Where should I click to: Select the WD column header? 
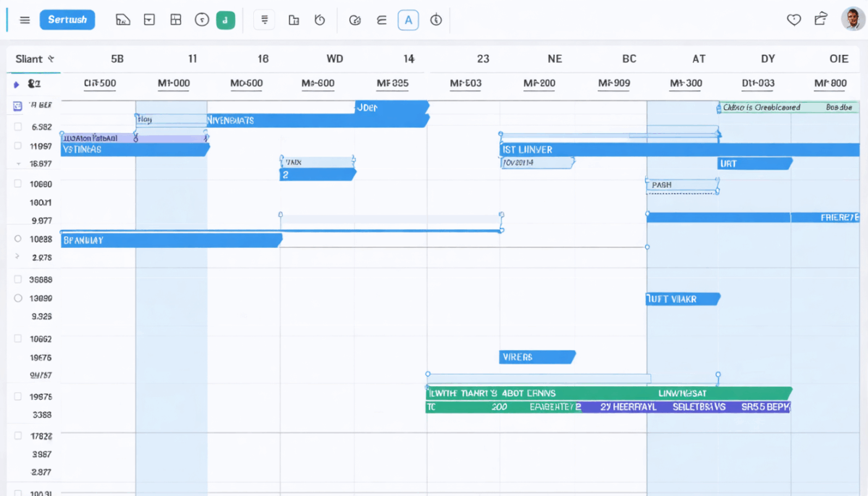pyautogui.click(x=334, y=59)
